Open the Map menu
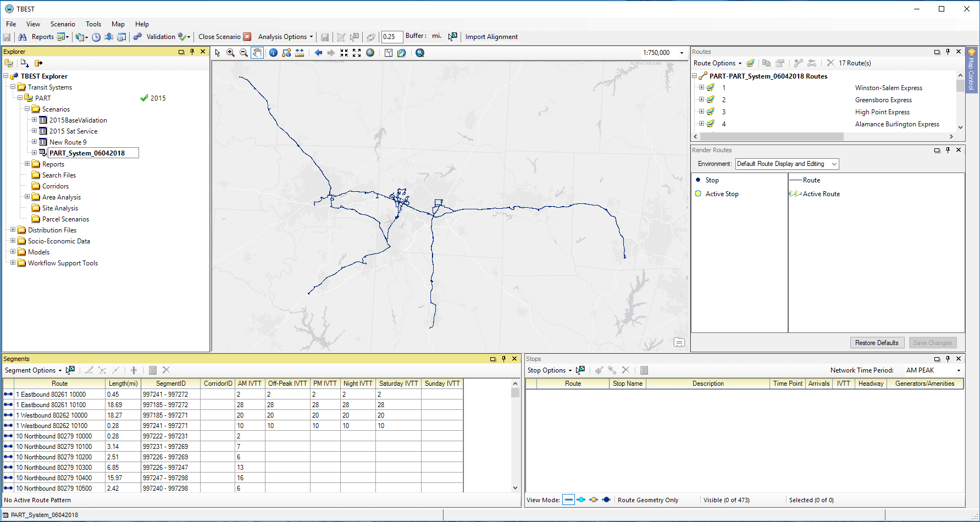 (x=118, y=24)
